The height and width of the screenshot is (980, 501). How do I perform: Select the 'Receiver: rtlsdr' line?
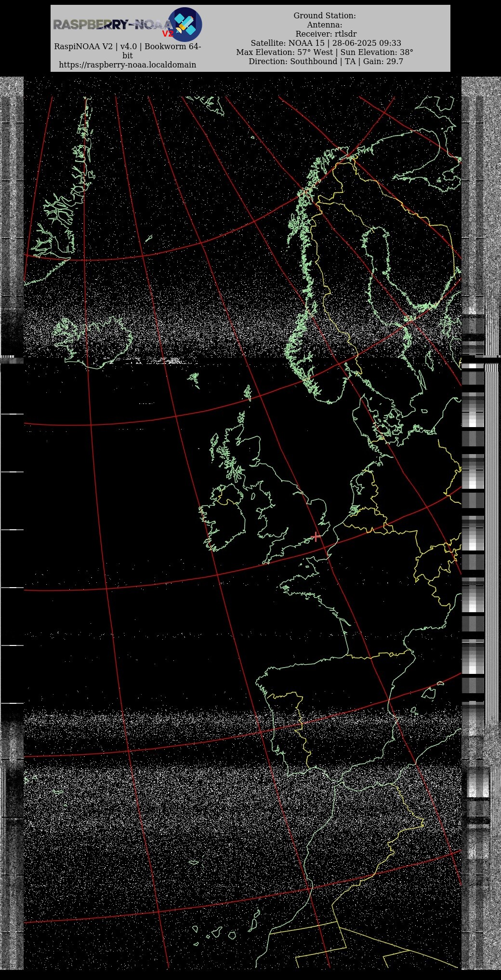click(326, 34)
